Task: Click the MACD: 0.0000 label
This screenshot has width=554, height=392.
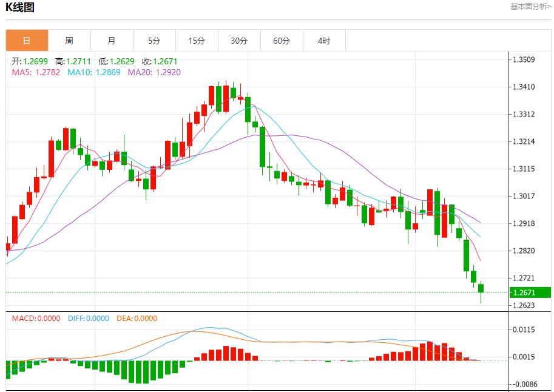Action: (x=36, y=319)
